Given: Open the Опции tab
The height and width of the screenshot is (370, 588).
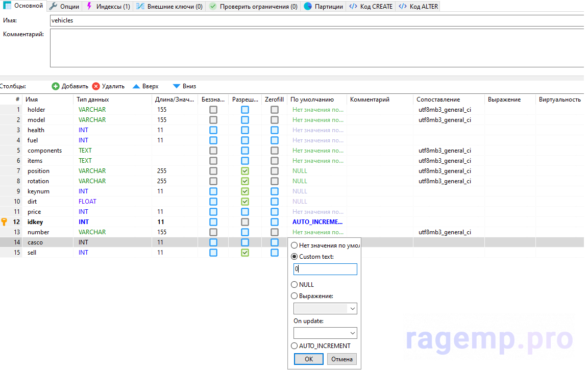Looking at the screenshot, I should (65, 6).
